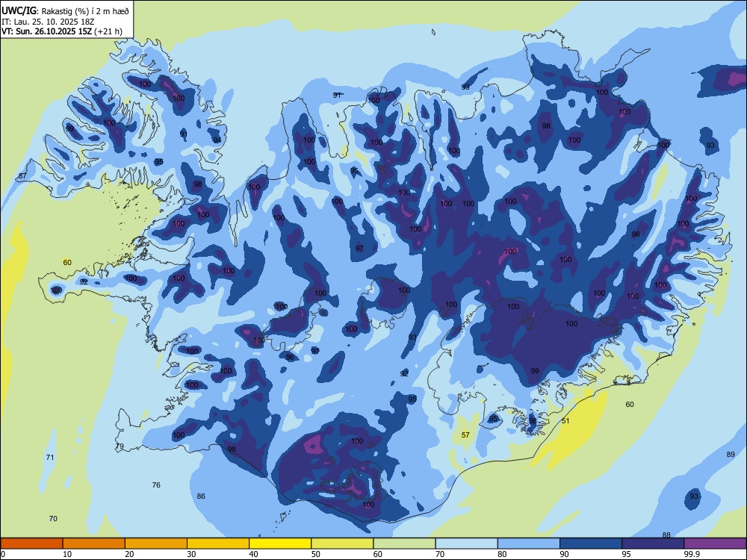This screenshot has width=747, height=560.
Task: Click the humidity value 86 on the map
Action: pyautogui.click(x=201, y=497)
